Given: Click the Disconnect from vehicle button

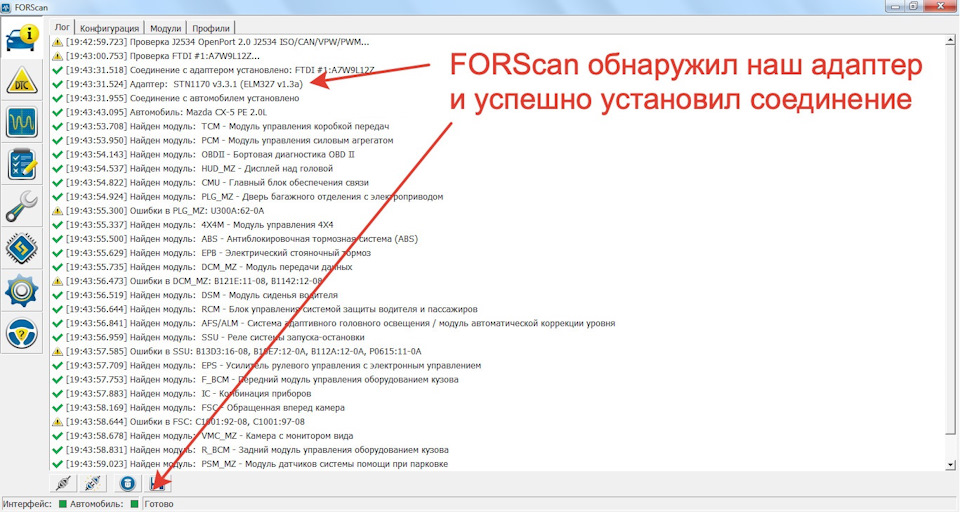Looking at the screenshot, I should pos(93,484).
